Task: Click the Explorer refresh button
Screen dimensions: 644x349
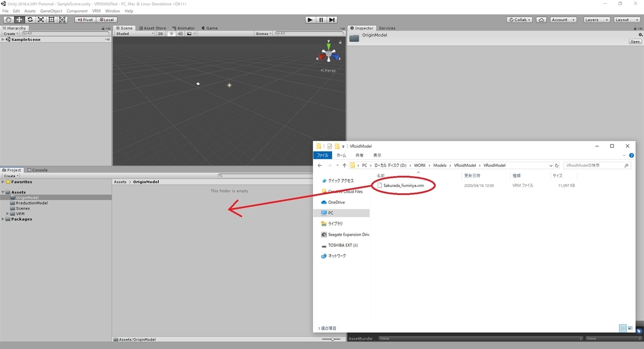Action: [557, 165]
